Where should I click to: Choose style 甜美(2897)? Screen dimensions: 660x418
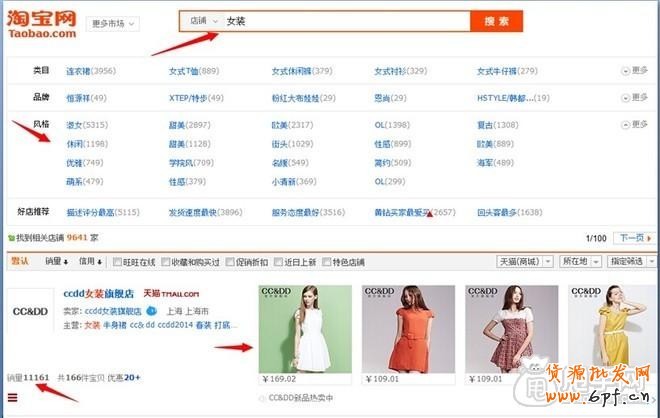coord(189,125)
